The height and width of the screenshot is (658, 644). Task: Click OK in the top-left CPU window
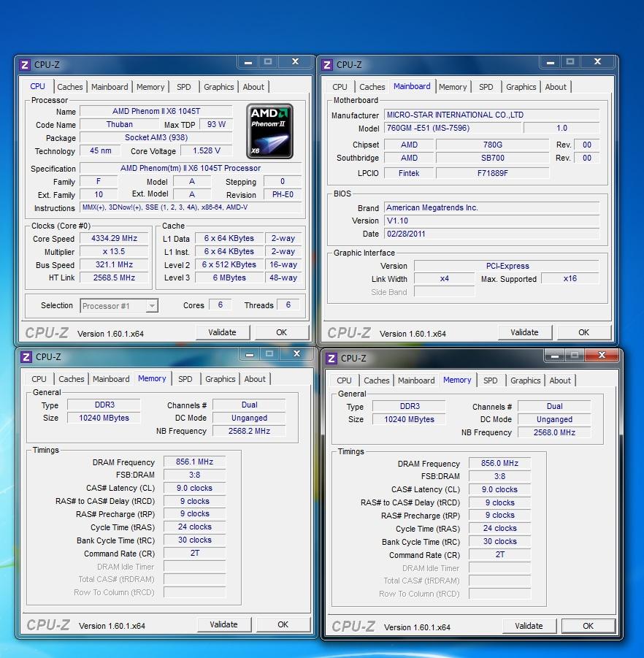[282, 332]
